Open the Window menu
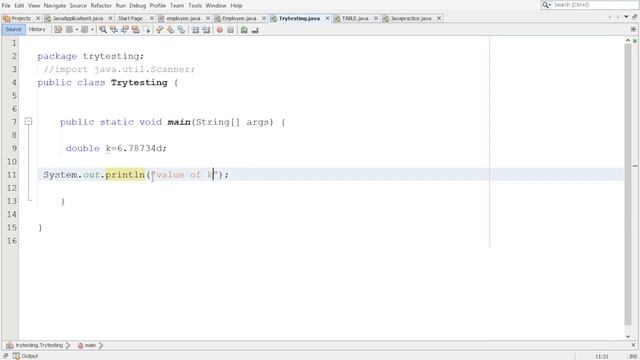Screen dimensions: 640x360 pos(216,6)
